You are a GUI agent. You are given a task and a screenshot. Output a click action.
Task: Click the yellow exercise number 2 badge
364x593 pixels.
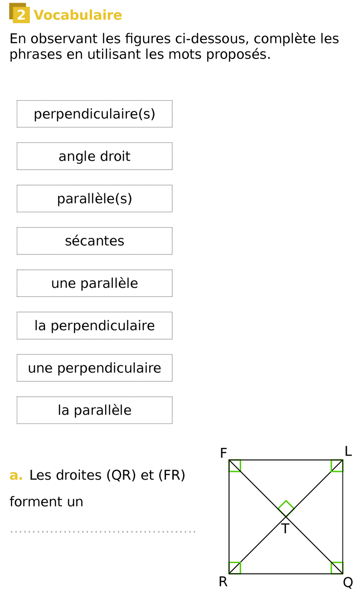[20, 15]
